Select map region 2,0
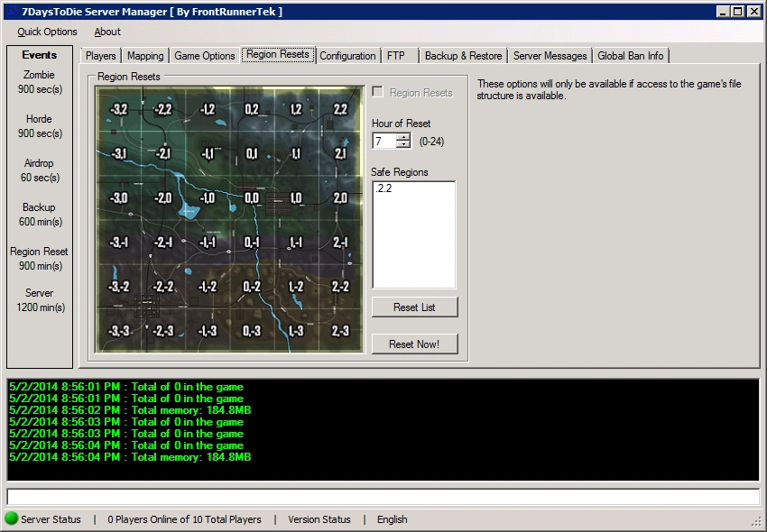767x532 pixels. click(x=340, y=198)
